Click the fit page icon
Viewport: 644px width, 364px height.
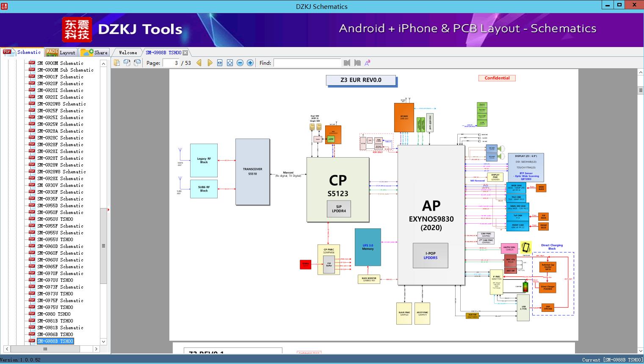[230, 63]
